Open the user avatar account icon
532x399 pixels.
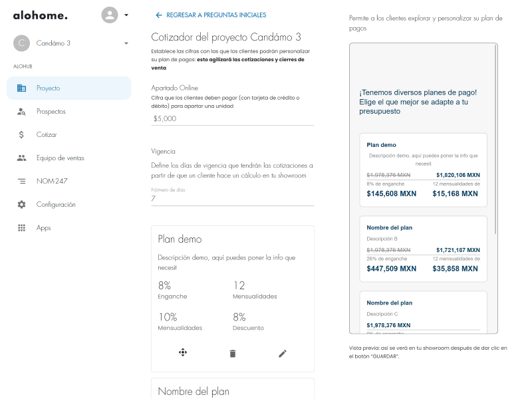(x=110, y=15)
